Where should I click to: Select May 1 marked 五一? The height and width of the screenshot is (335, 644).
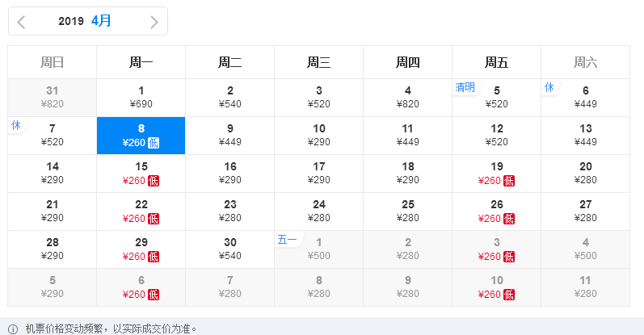coord(318,249)
